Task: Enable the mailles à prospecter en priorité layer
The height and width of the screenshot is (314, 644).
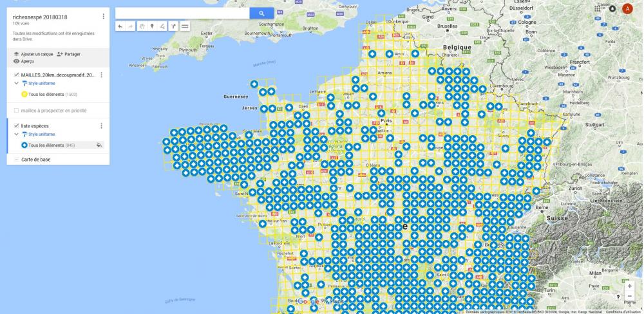Action: click(17, 110)
